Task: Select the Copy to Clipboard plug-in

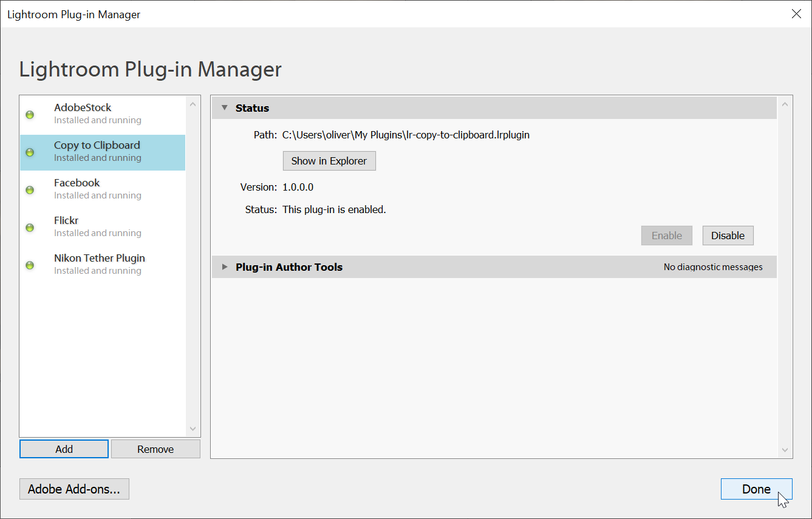Action: pos(103,152)
